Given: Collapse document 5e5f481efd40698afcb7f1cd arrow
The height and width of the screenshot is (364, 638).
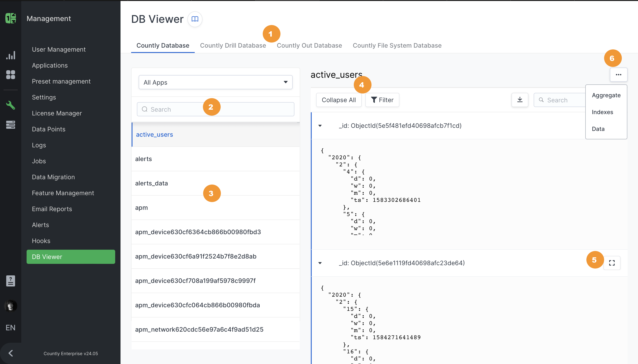Looking at the screenshot, I should (320, 126).
